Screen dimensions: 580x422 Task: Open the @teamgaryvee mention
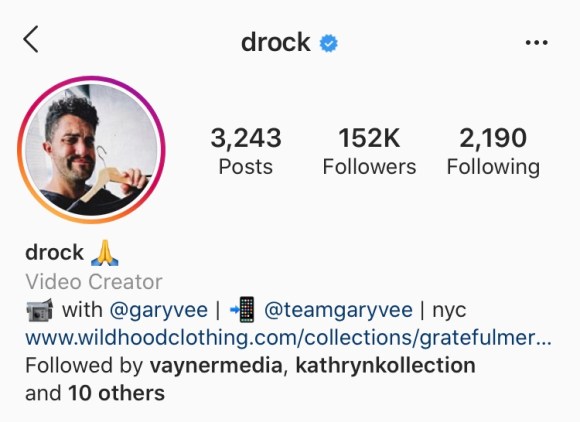(x=338, y=310)
